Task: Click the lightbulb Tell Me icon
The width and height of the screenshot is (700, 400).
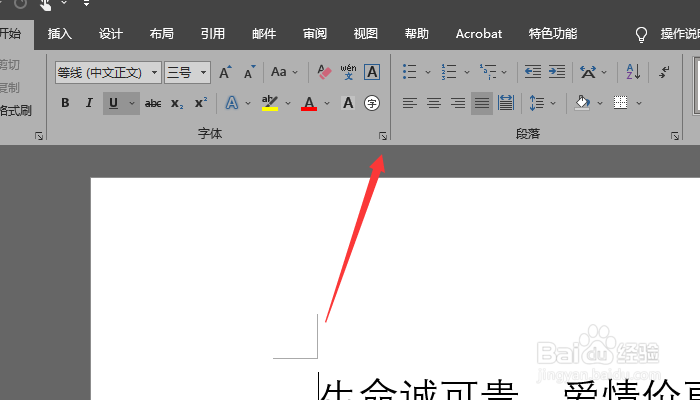Action: pyautogui.click(x=641, y=34)
